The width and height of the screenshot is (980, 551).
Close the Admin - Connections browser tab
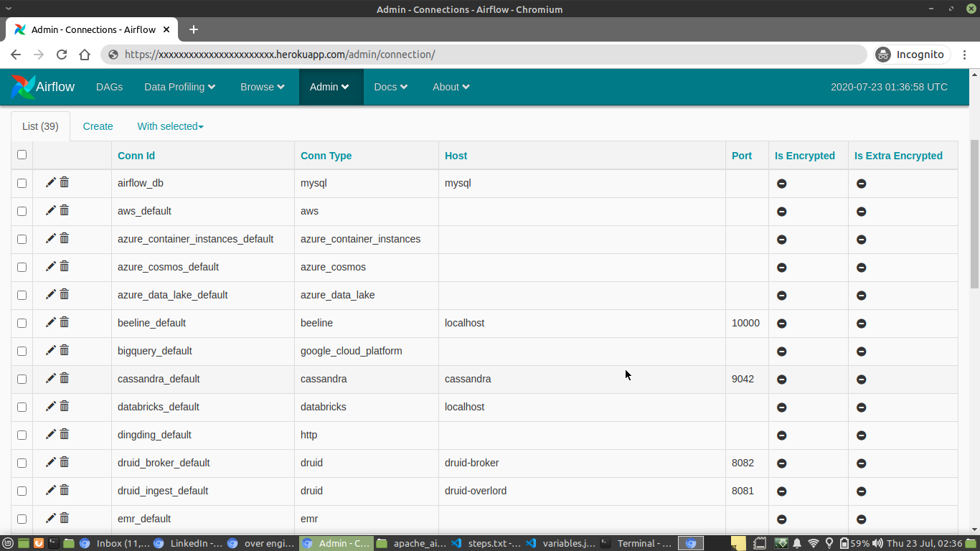coord(166,29)
